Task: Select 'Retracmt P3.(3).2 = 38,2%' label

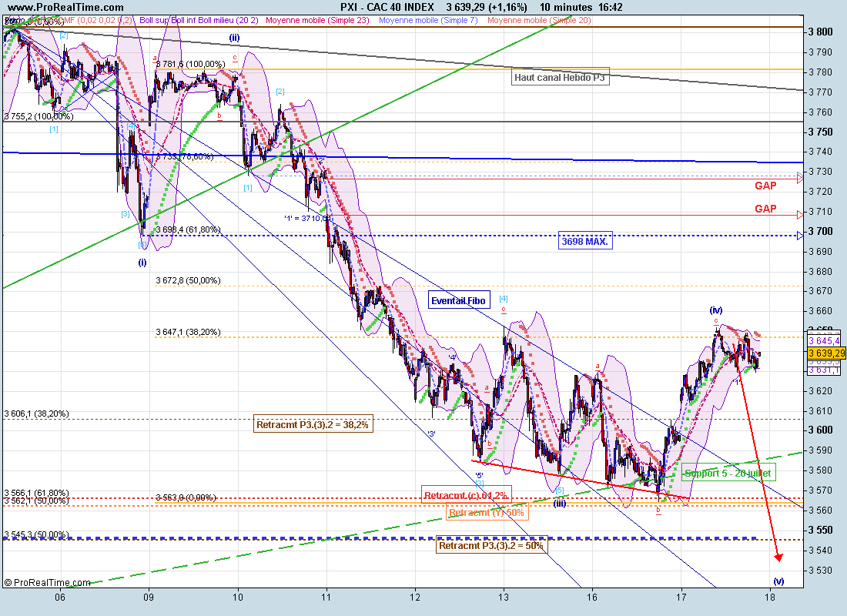Action: (313, 424)
